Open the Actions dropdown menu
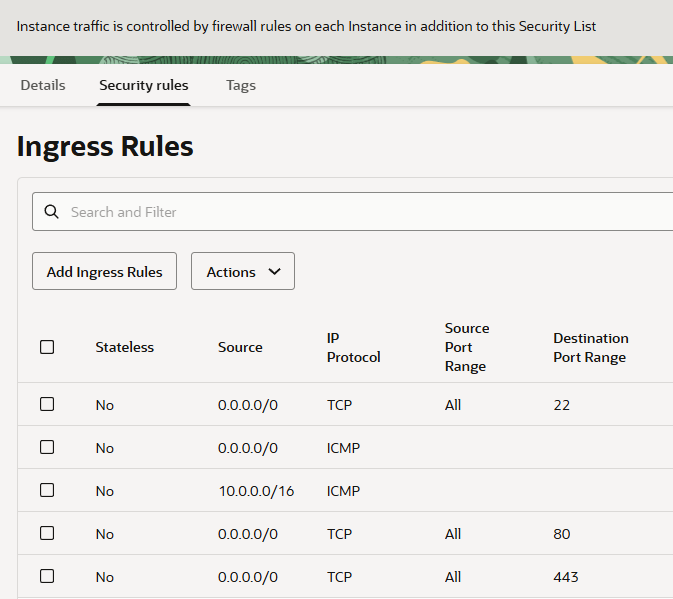This screenshot has width=673, height=599. click(242, 272)
